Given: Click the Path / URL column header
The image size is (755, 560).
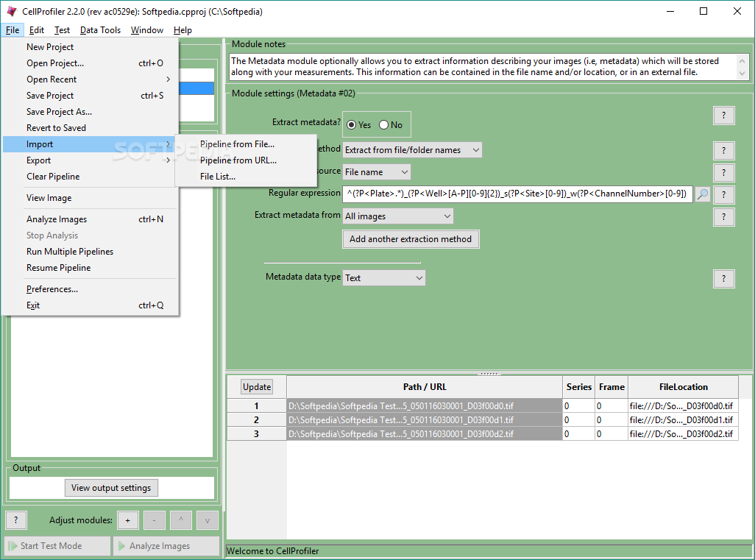Looking at the screenshot, I should pyautogui.click(x=425, y=387).
